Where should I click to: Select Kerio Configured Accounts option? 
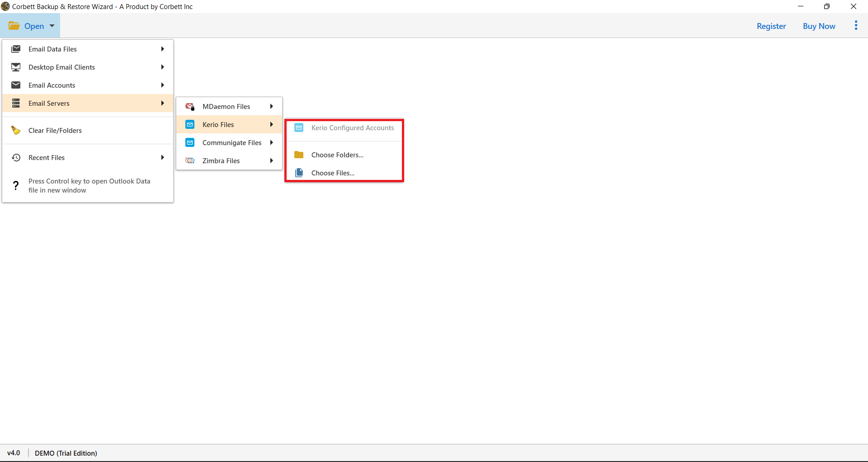point(344,128)
